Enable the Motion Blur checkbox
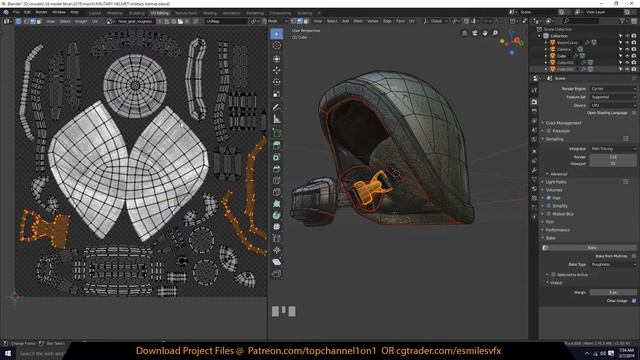 [549, 214]
